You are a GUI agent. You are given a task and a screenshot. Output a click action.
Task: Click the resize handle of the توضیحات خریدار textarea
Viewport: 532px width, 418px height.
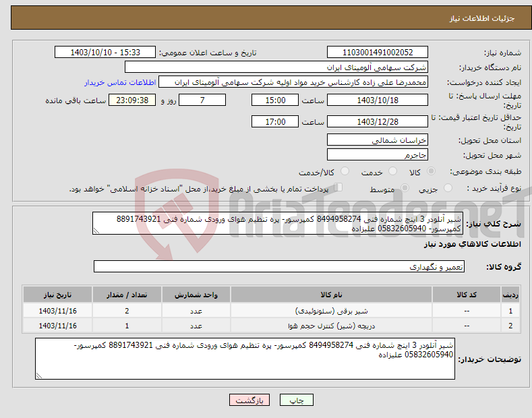pos(39,376)
